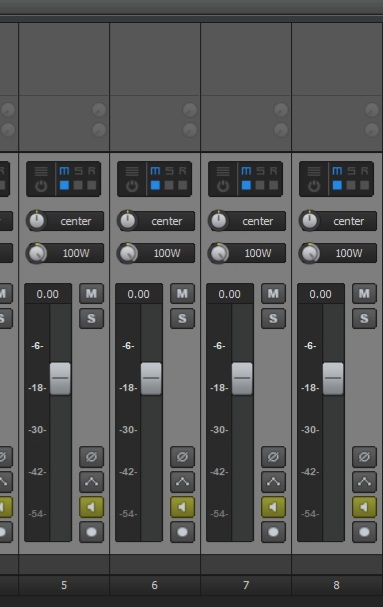The width and height of the screenshot is (383, 607).
Task: Toggle the blue square under M on track 5
Action: 64,185
